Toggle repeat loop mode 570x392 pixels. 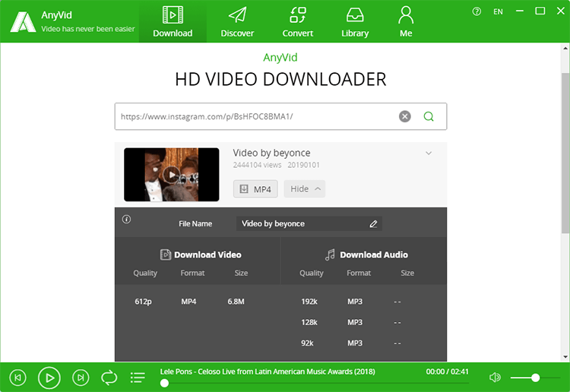(109, 378)
